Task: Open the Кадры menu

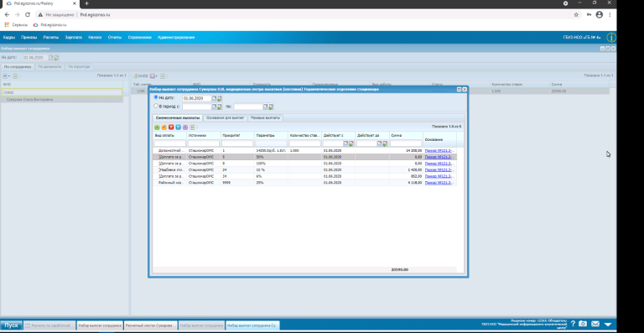Action: coord(9,38)
